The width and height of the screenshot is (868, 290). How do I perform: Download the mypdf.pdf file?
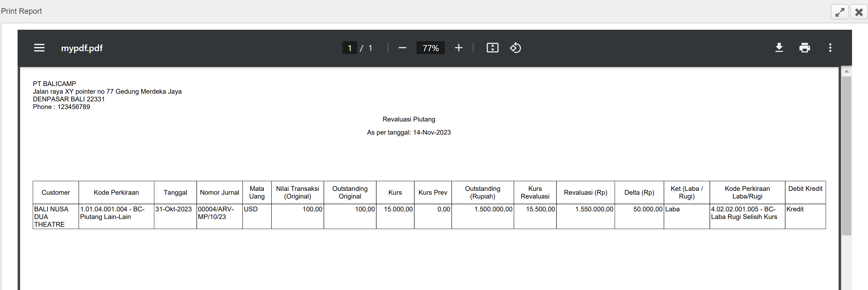tap(779, 48)
